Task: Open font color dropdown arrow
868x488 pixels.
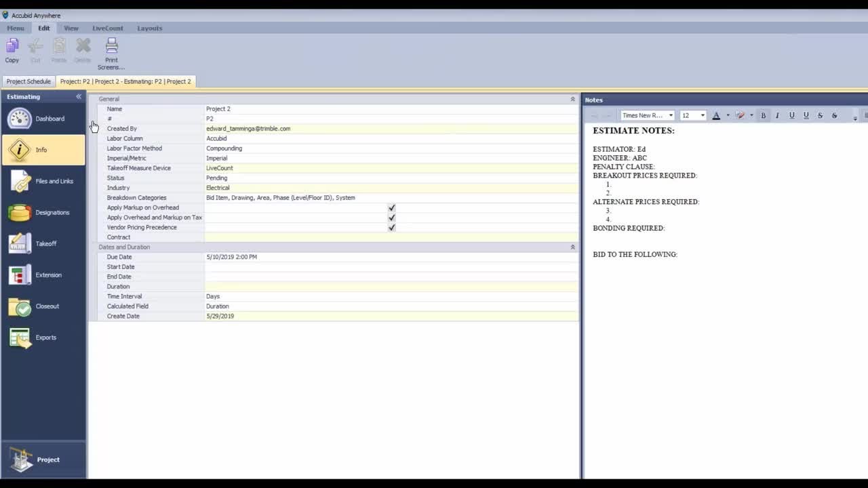Action: 728,115
